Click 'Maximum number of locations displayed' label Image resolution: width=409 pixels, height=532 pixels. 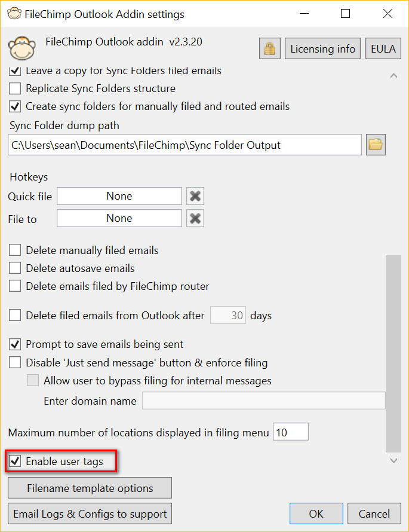click(x=139, y=433)
